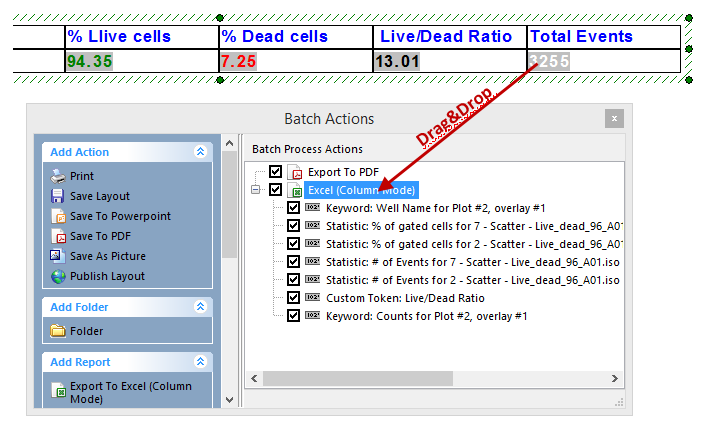The height and width of the screenshot is (426, 706).
Task: Collapse the Add Folder section chevron
Action: (200, 307)
